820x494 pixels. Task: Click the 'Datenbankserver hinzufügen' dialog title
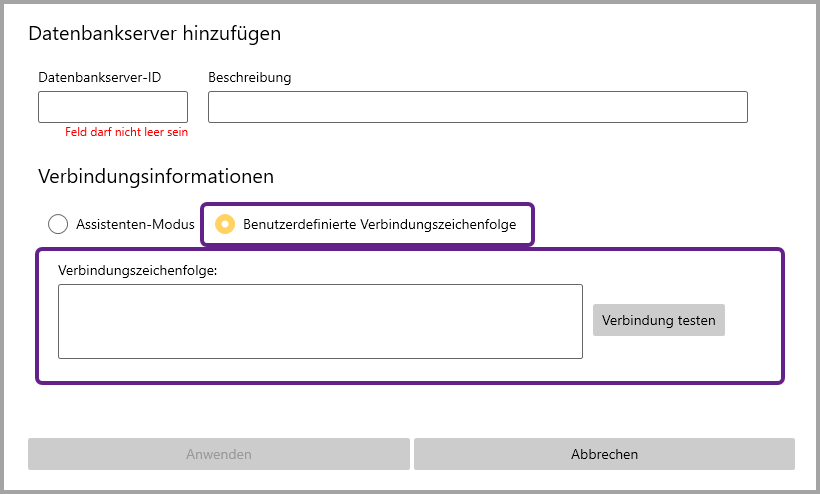[154, 34]
